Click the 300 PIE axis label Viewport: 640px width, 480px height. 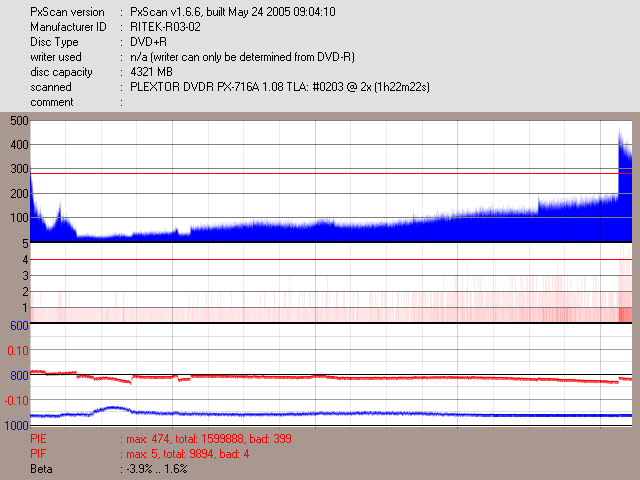(19, 169)
